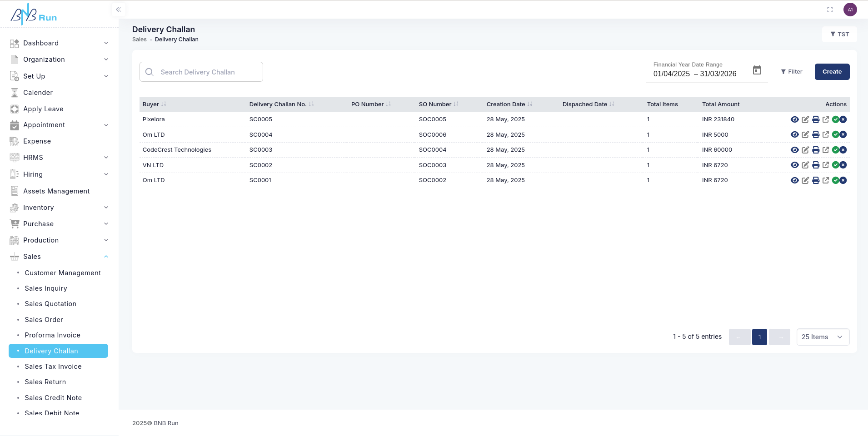This screenshot has height=436, width=868.
Task: View delivery challan SC0005 via eye icon
Action: coord(794,119)
